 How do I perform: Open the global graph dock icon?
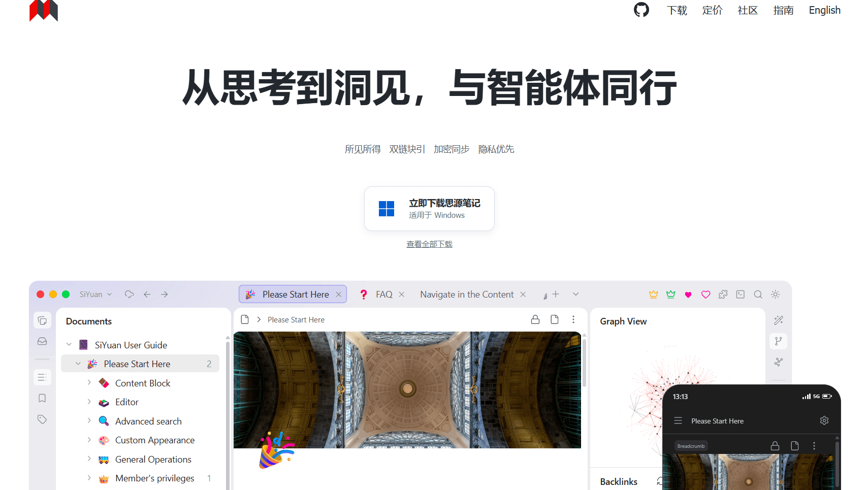[x=779, y=362]
